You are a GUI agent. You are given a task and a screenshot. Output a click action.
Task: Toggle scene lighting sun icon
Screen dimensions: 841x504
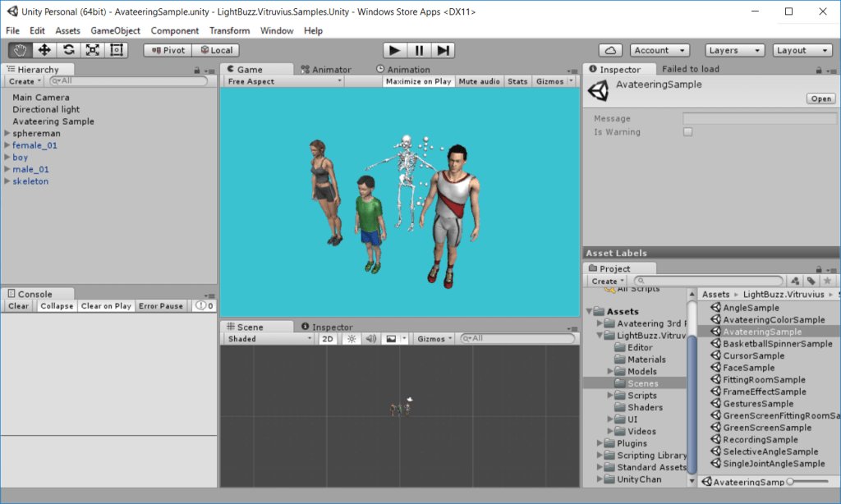tap(352, 339)
